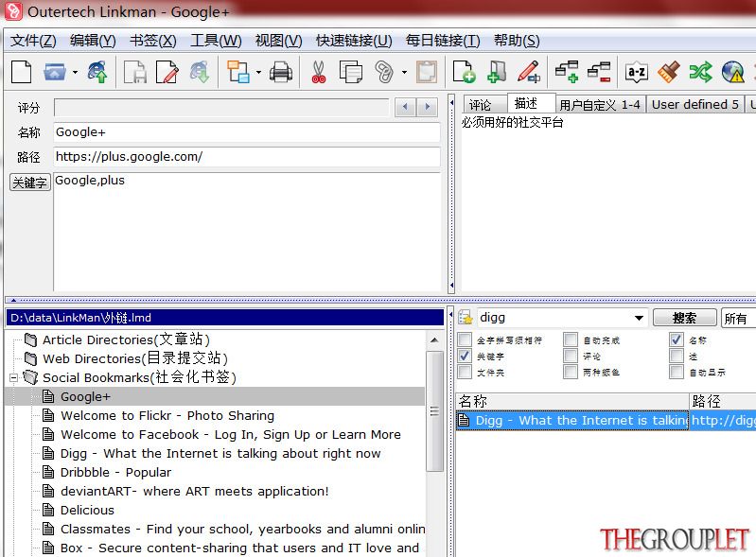Validate links with globe warning icon
756x557 pixels.
[733, 73]
